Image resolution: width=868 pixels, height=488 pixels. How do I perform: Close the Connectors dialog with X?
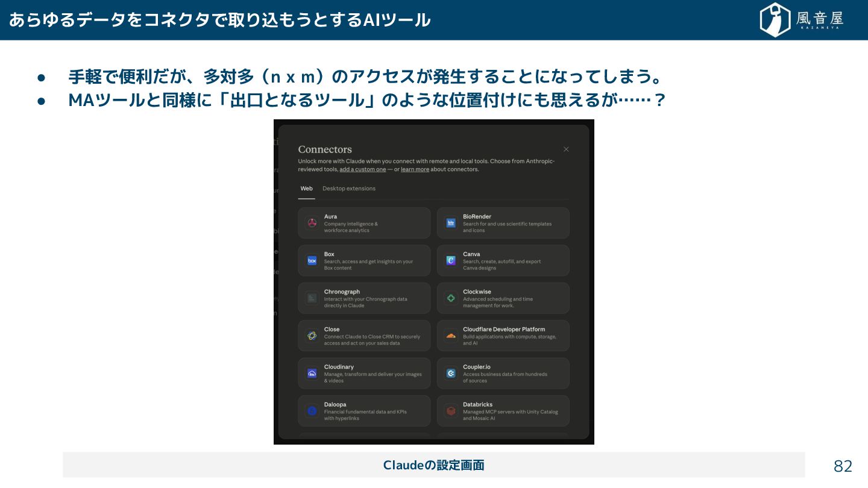click(566, 149)
